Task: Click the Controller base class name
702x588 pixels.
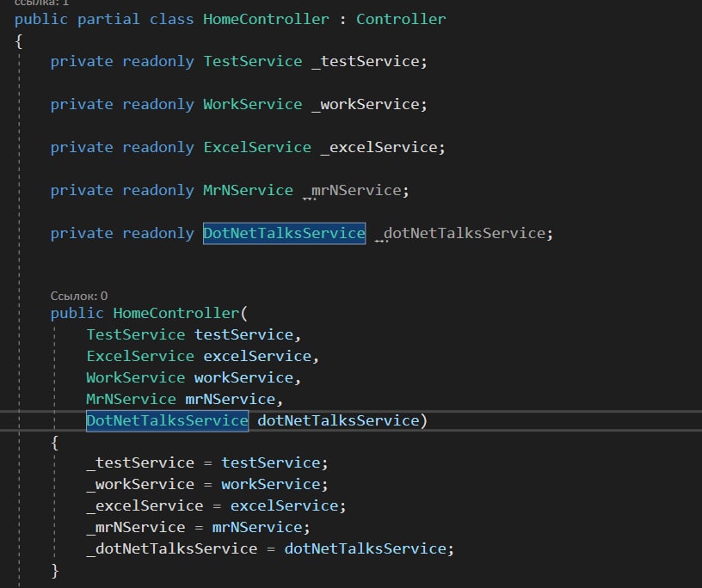Action: click(401, 19)
